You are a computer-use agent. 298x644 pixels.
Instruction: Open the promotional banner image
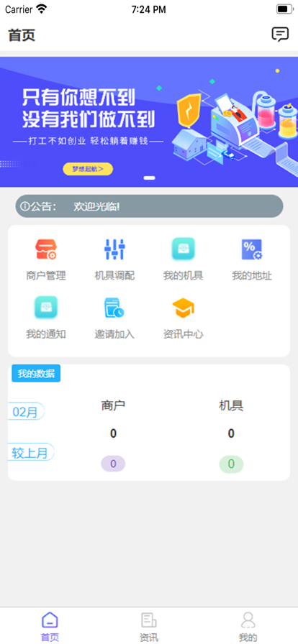click(x=149, y=122)
